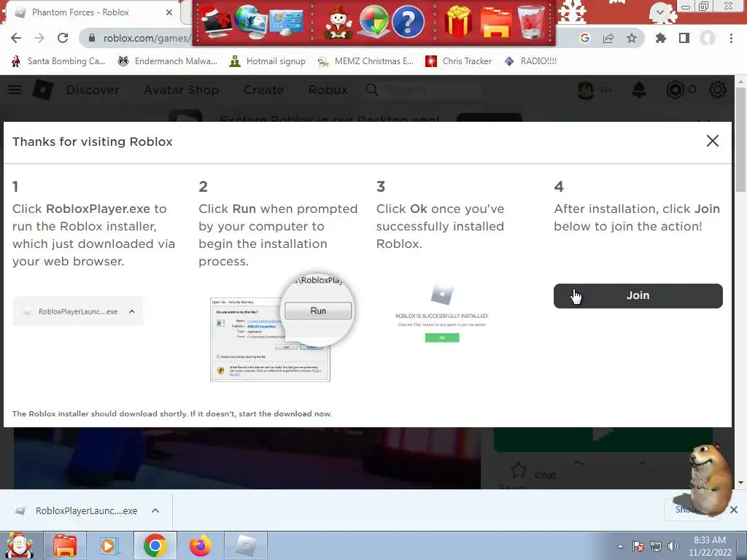Viewport: 747px width, 560px height.
Task: Click the Run button illustration in step 2
Action: click(318, 311)
